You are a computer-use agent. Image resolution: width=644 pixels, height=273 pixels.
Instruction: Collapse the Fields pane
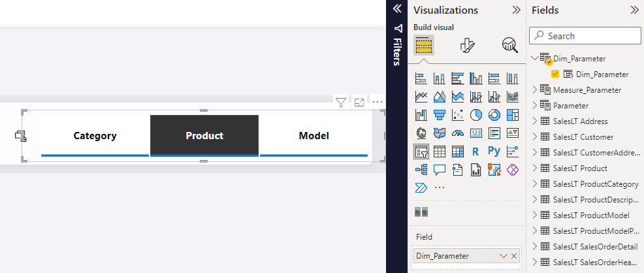[x=635, y=10]
